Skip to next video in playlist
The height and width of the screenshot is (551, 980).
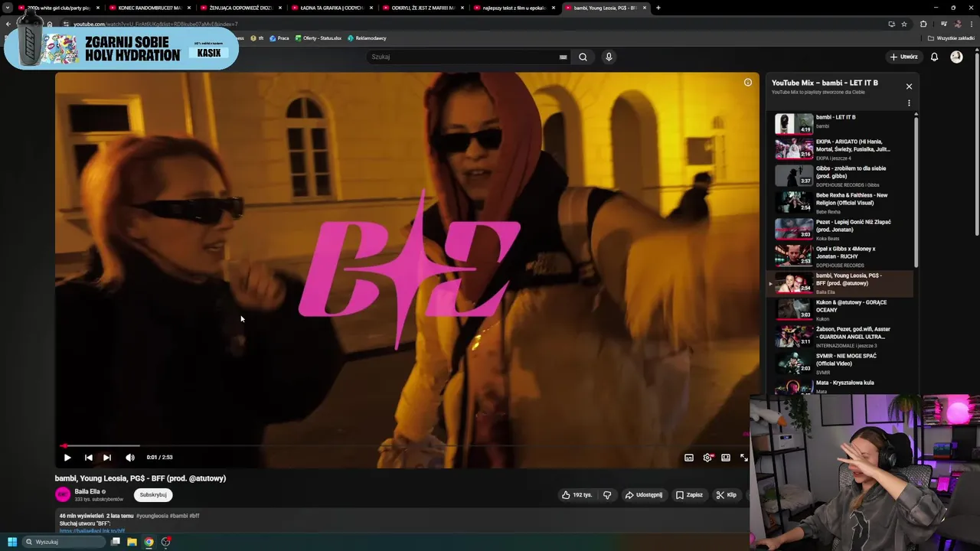pos(107,458)
